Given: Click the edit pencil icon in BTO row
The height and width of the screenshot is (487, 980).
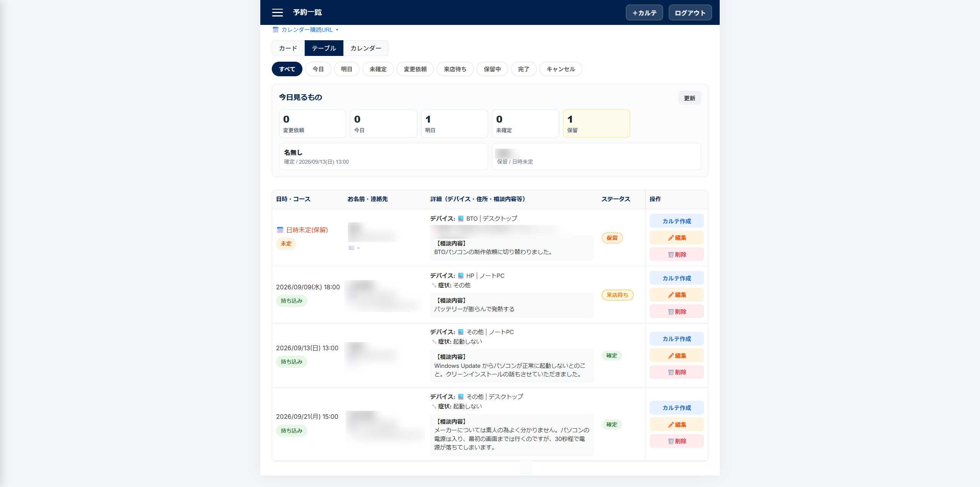Looking at the screenshot, I should [671, 238].
